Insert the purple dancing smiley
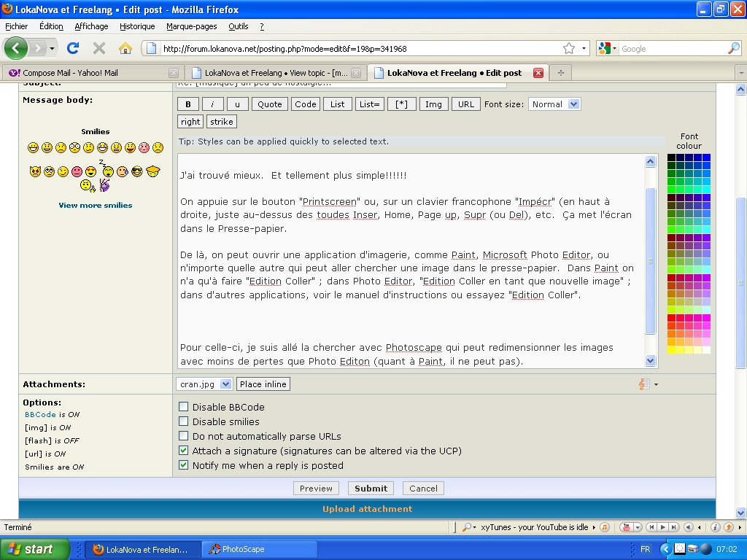The width and height of the screenshot is (747, 560). coord(104,185)
